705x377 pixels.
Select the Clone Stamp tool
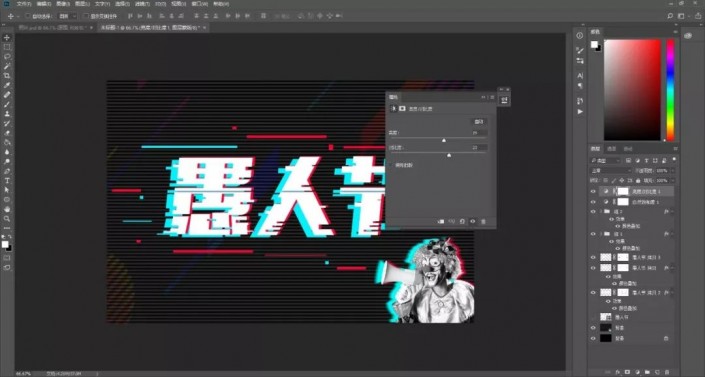[7, 114]
